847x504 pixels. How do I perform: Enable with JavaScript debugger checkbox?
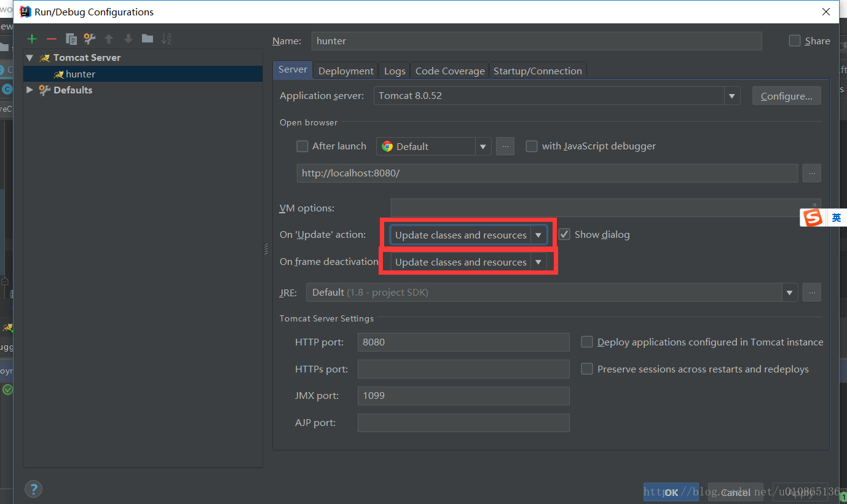point(532,146)
